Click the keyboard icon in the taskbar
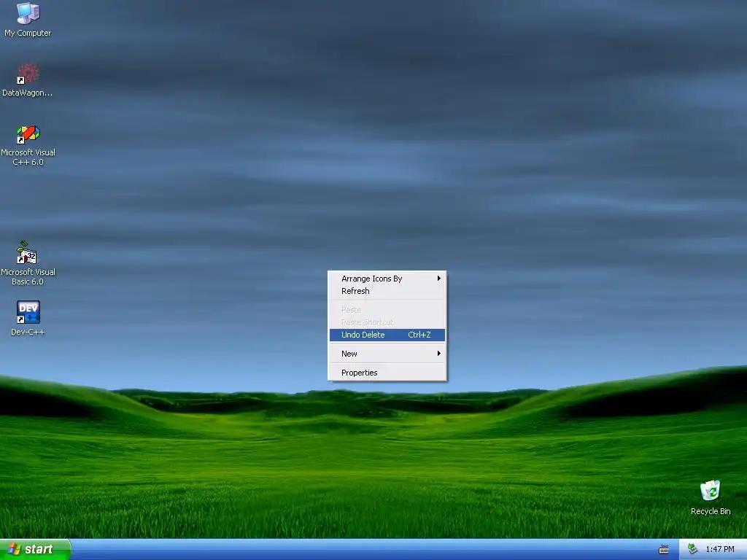This screenshot has width=747, height=560. [x=664, y=550]
